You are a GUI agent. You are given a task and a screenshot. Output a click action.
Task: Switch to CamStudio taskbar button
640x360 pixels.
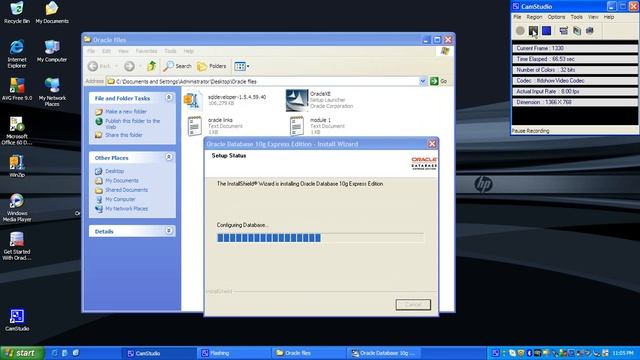coord(159,353)
